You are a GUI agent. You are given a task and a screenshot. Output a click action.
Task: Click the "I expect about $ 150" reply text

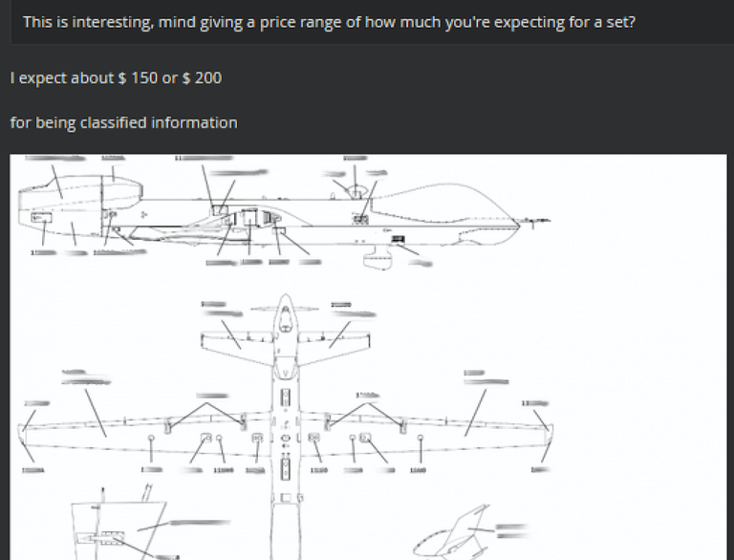click(x=84, y=78)
